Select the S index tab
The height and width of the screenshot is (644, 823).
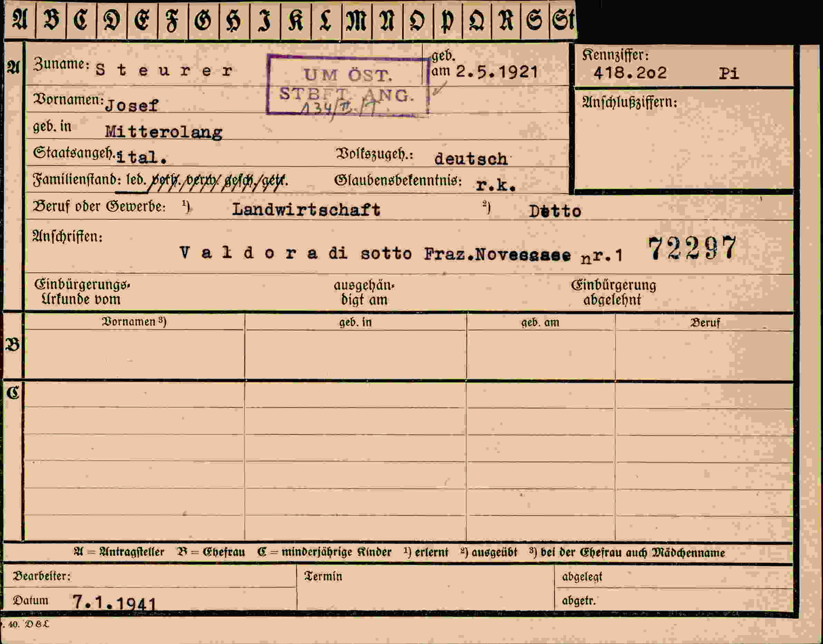point(535,20)
